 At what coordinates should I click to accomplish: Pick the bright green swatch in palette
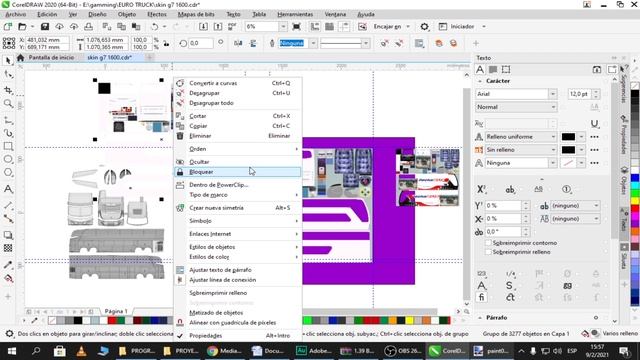pos(307,321)
